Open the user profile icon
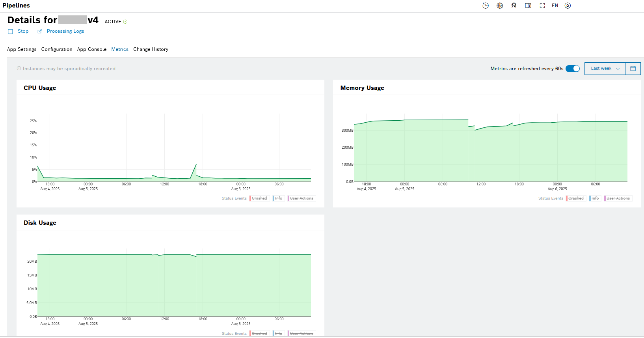The image size is (644, 338). point(568,6)
